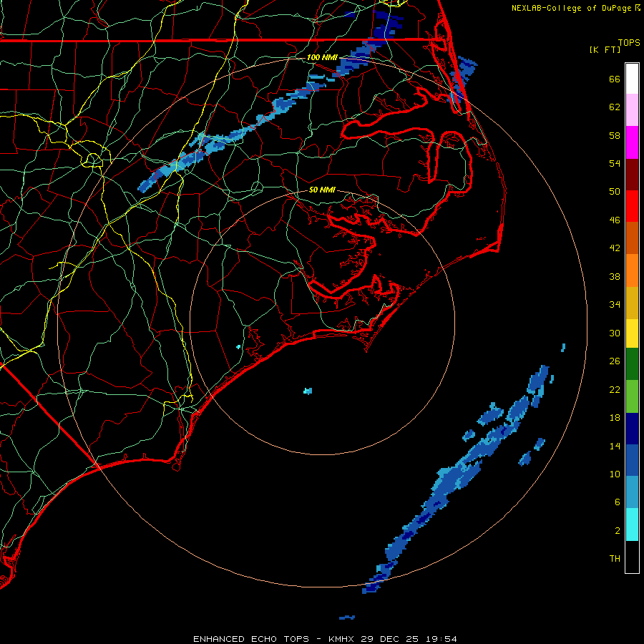Viewport: 644px width, 644px height.
Task: Pick the "54" scale label
Action: click(615, 163)
